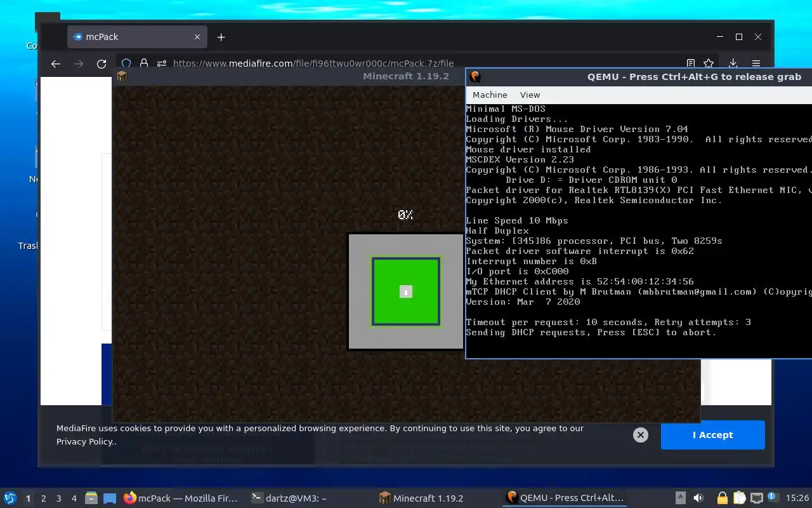Screen dimensions: 812x508
Task: Switch to the mcPack tab
Action: (x=137, y=37)
